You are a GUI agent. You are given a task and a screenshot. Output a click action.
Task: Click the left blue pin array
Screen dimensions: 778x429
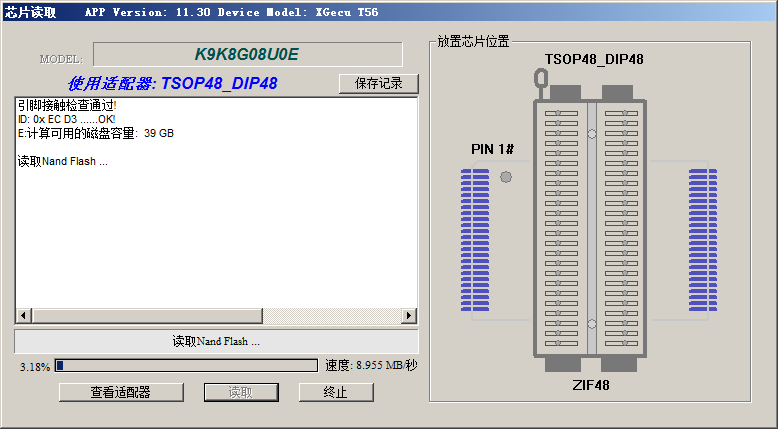pos(474,241)
